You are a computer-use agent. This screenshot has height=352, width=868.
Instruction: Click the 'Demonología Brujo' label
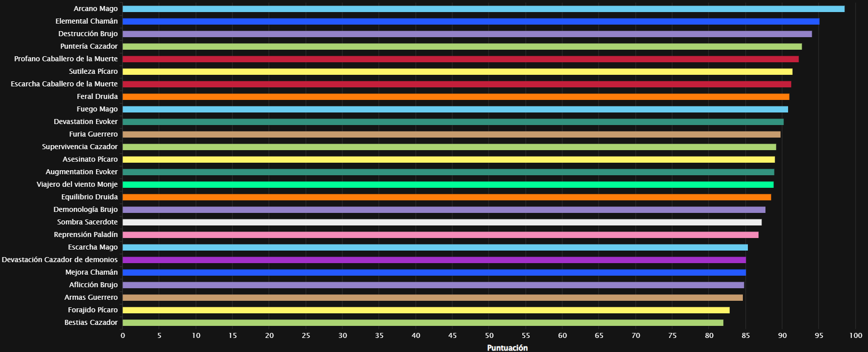click(x=86, y=209)
